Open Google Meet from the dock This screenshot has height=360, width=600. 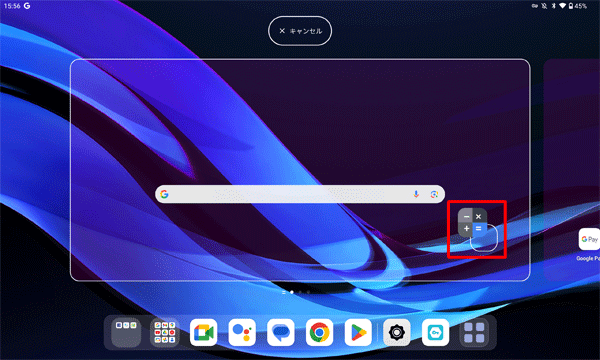coord(203,332)
